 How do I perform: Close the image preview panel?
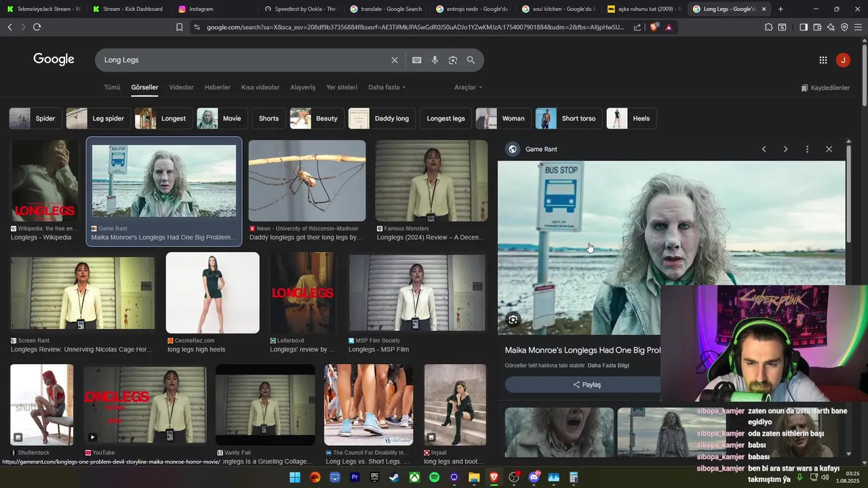pyautogui.click(x=829, y=149)
